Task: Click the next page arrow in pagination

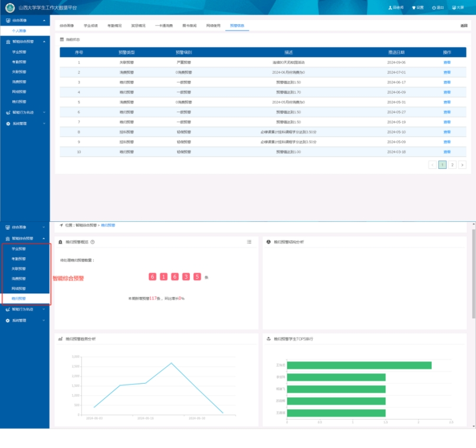Action: coord(462,165)
